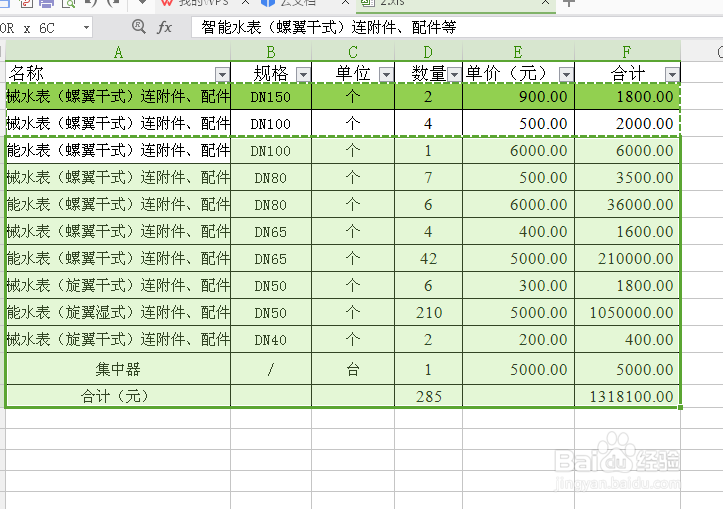The height and width of the screenshot is (509, 723).
Task: Select the 个 unit cell in DN150 row
Action: click(x=353, y=96)
